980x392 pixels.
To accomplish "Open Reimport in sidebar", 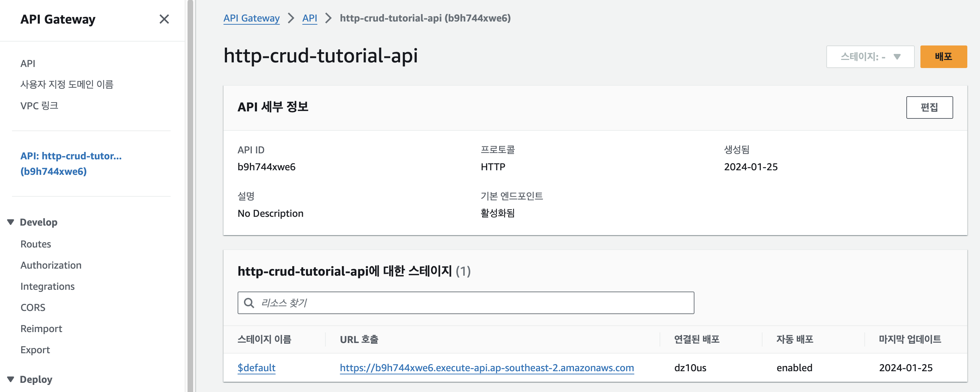I will pos(41,329).
